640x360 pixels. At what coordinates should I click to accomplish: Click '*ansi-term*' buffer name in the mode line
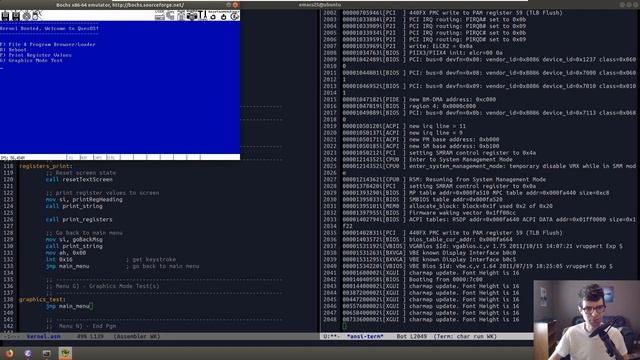pos(365,337)
